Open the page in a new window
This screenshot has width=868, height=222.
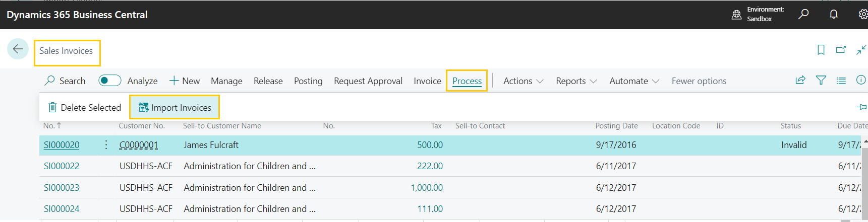[x=841, y=50]
